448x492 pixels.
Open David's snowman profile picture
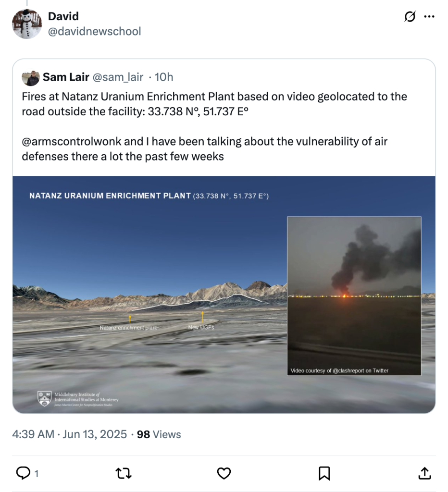point(27,24)
